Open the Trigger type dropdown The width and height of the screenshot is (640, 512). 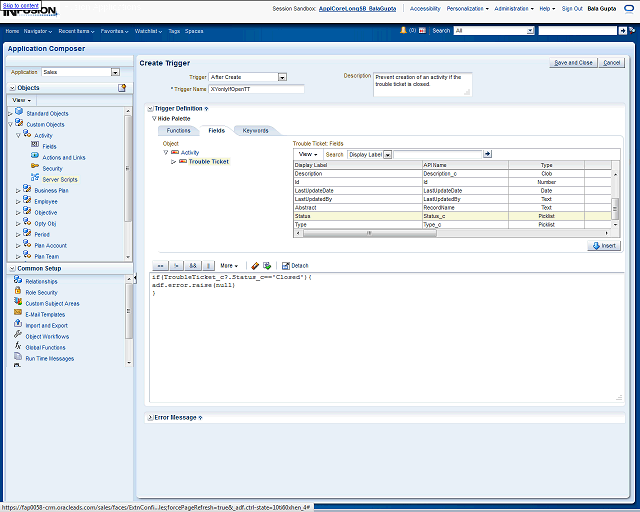pyautogui.click(x=282, y=77)
